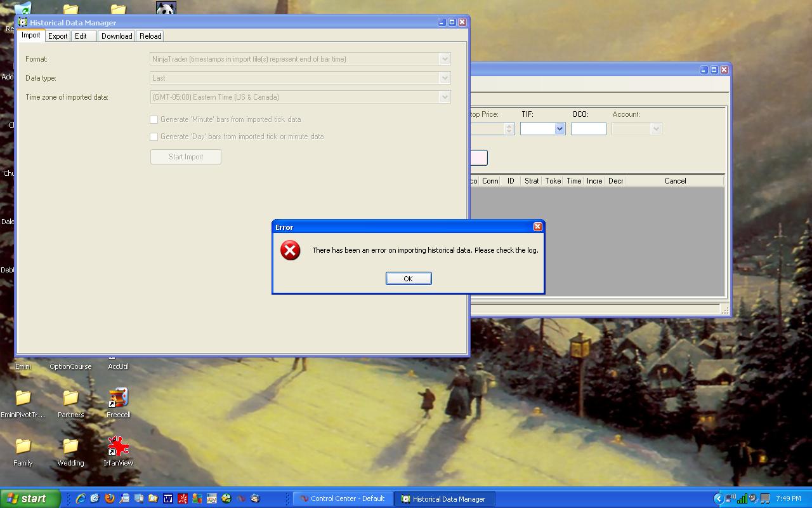
Task: Click the Cancel column header
Action: pos(675,181)
